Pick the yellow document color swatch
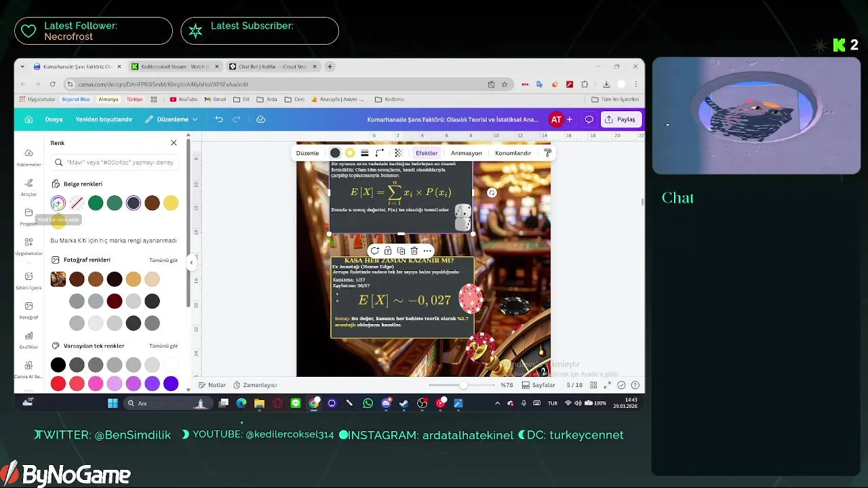This screenshot has width=868, height=488. (x=171, y=203)
